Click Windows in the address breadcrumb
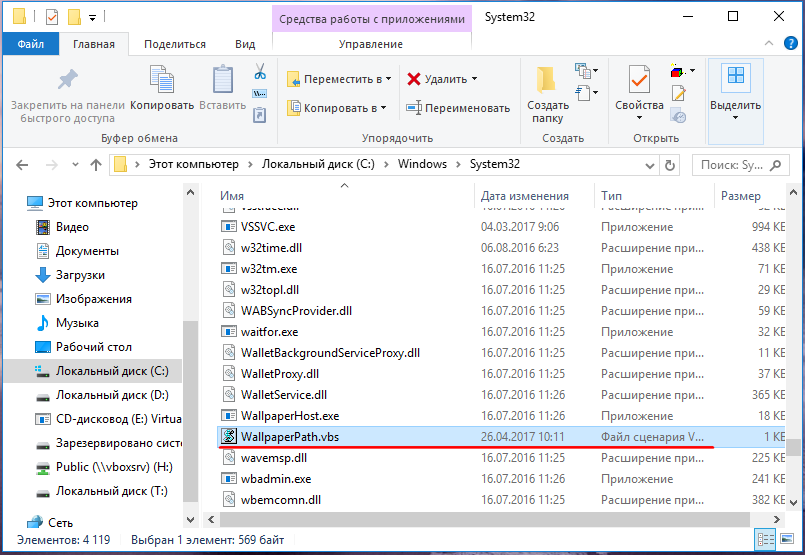 [422, 164]
